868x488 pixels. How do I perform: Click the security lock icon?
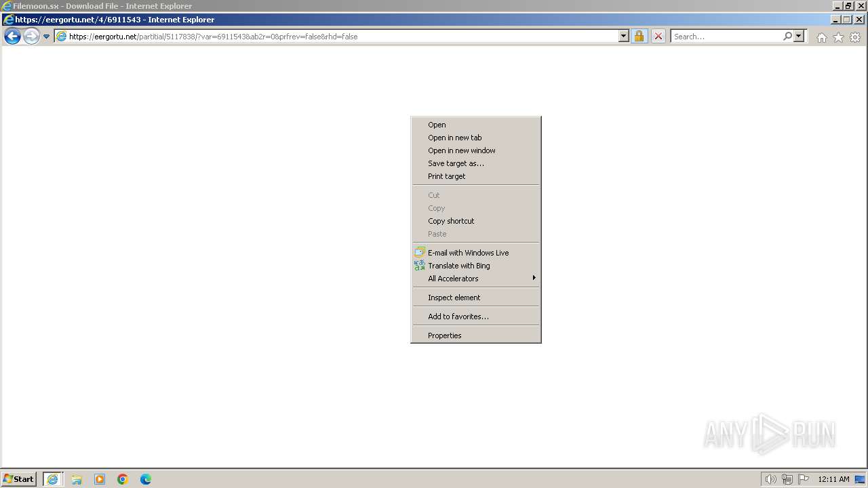click(639, 37)
